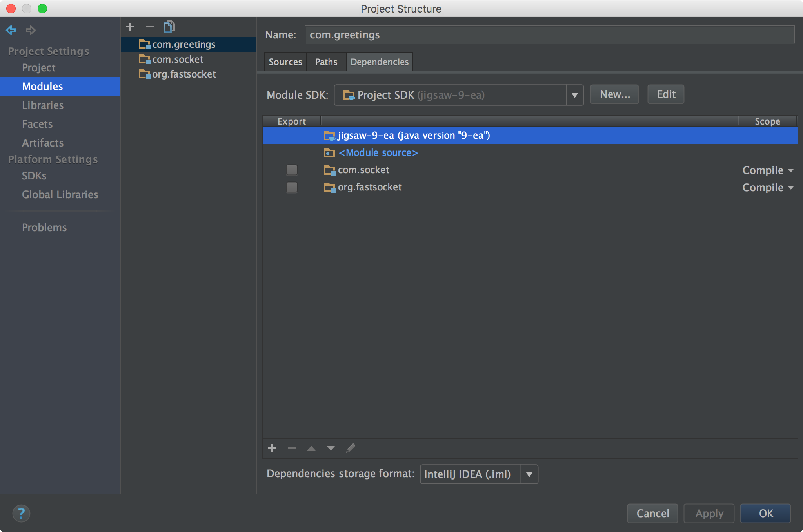Open Global Libraries settings
The image size is (803, 532).
click(x=60, y=194)
